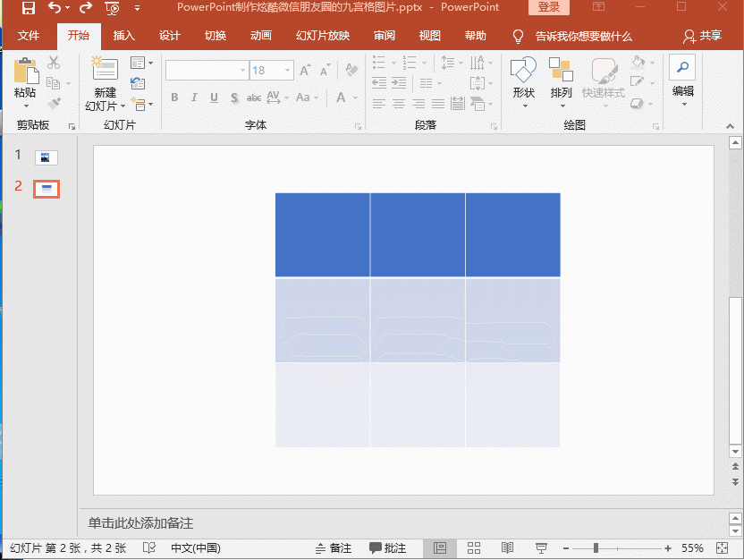Image resolution: width=744 pixels, height=560 pixels.
Task: Toggle bold formatting
Action: pos(174,98)
